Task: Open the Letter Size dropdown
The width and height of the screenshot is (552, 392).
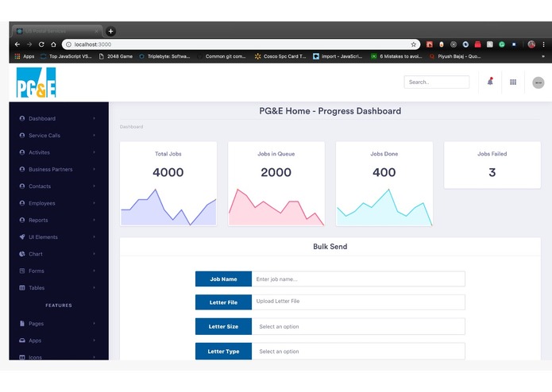Action: tap(358, 327)
